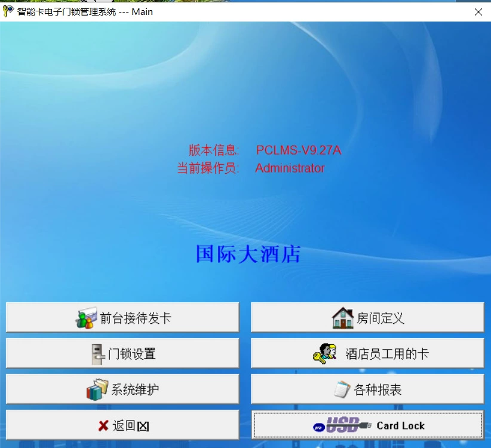Open 门锁设置 door lock settings

coord(122,354)
